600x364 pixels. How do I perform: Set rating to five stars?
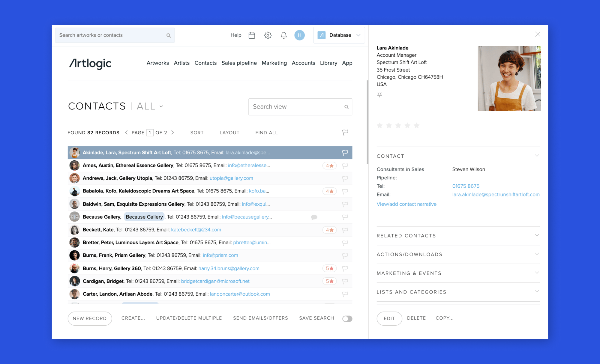point(416,126)
